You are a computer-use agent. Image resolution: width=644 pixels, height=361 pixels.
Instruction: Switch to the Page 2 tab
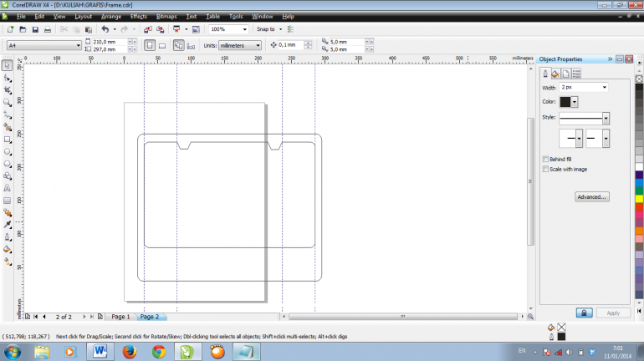[150, 317]
